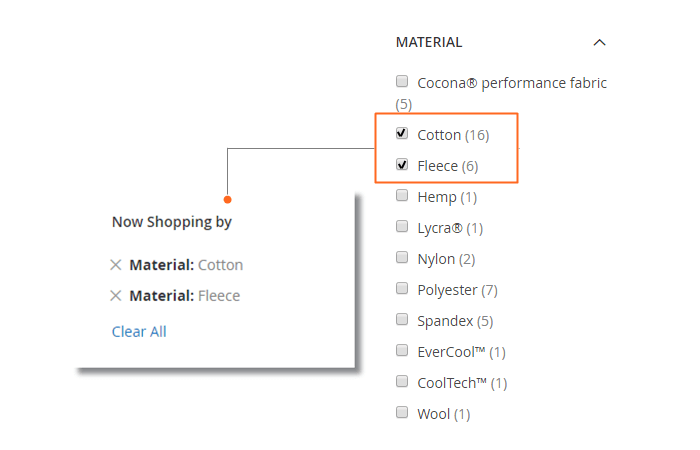Click the MATERIAL section heading
This screenshot has height=450, width=700.
point(429,42)
